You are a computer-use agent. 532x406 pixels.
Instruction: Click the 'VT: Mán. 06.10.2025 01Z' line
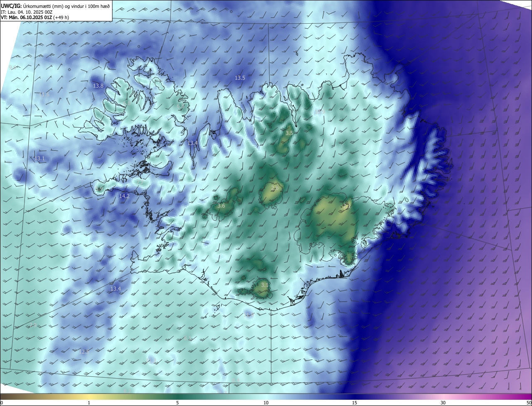point(26,17)
